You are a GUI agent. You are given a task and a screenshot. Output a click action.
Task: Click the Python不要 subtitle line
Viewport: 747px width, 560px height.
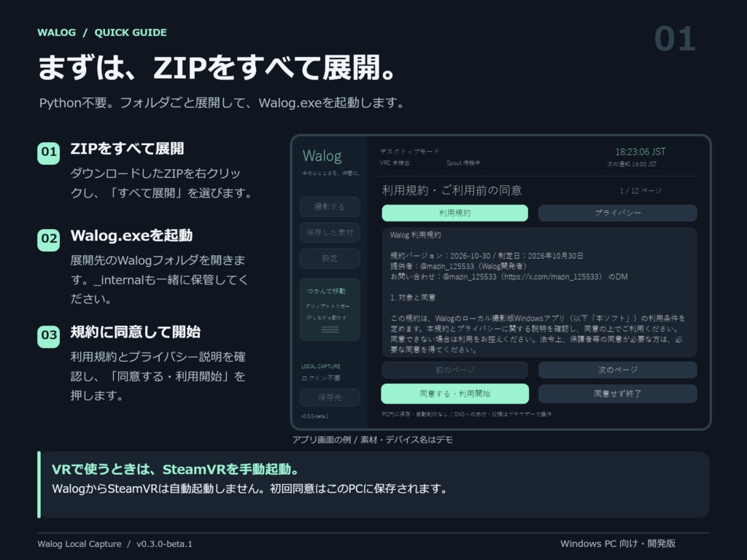tap(222, 102)
